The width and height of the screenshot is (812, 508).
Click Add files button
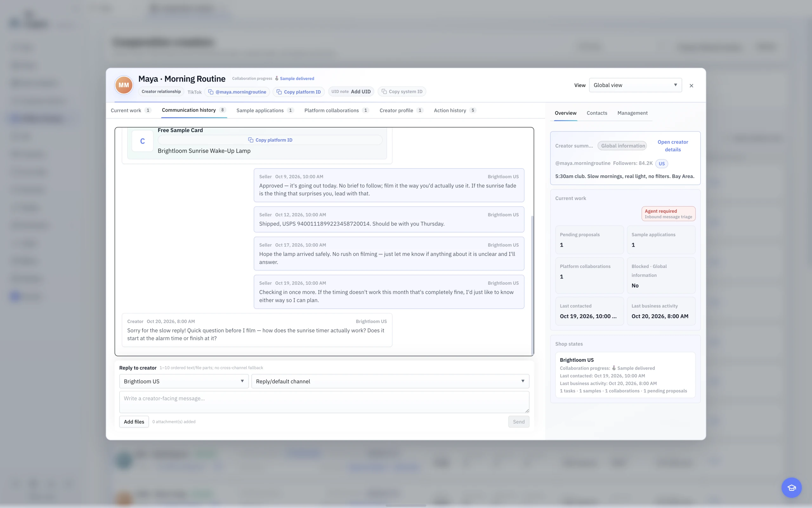134,422
